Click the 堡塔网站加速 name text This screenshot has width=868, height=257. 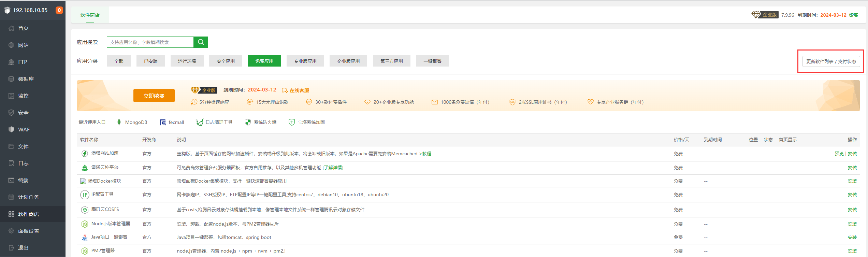(x=105, y=153)
